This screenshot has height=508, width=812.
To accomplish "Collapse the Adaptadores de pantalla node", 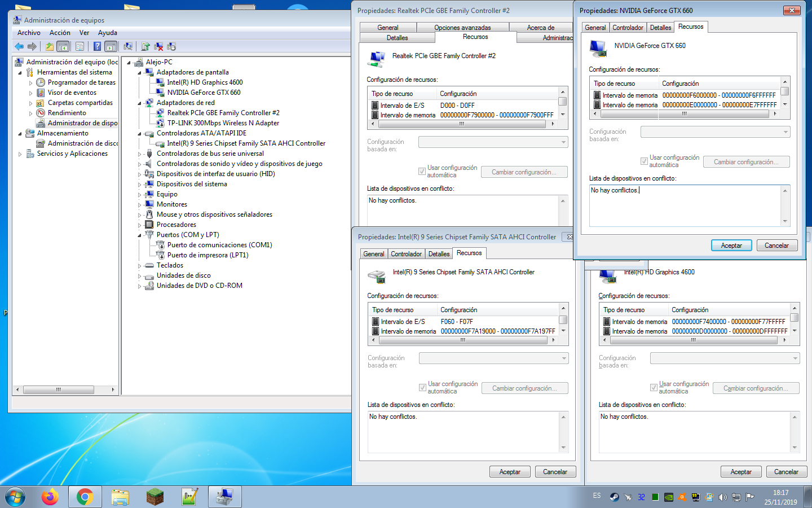I will (x=139, y=72).
